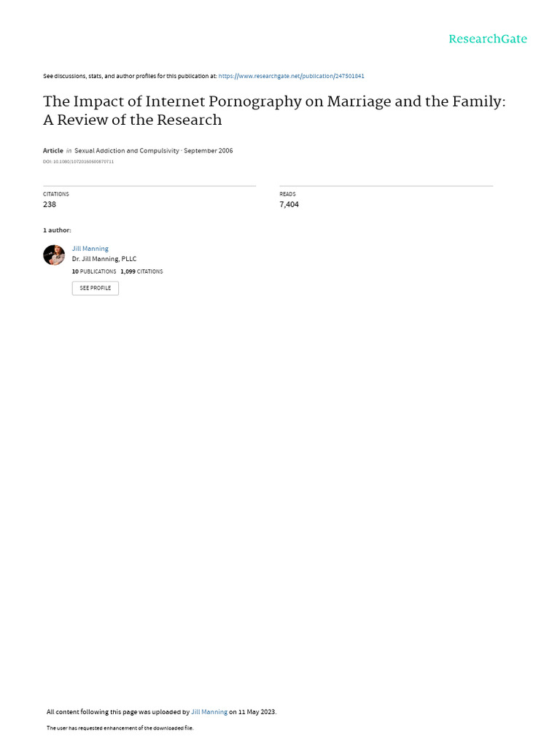
Task: Open the researchgate.net publication URL link
Action: click(x=292, y=76)
